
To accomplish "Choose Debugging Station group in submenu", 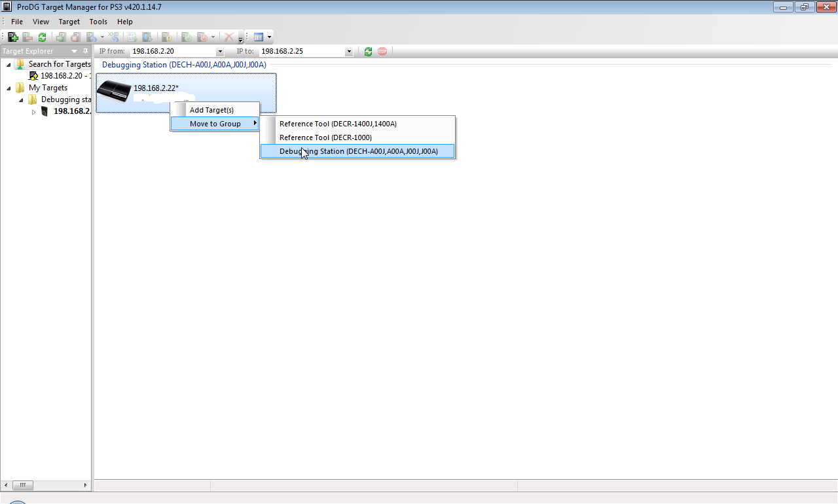I will click(x=357, y=151).
